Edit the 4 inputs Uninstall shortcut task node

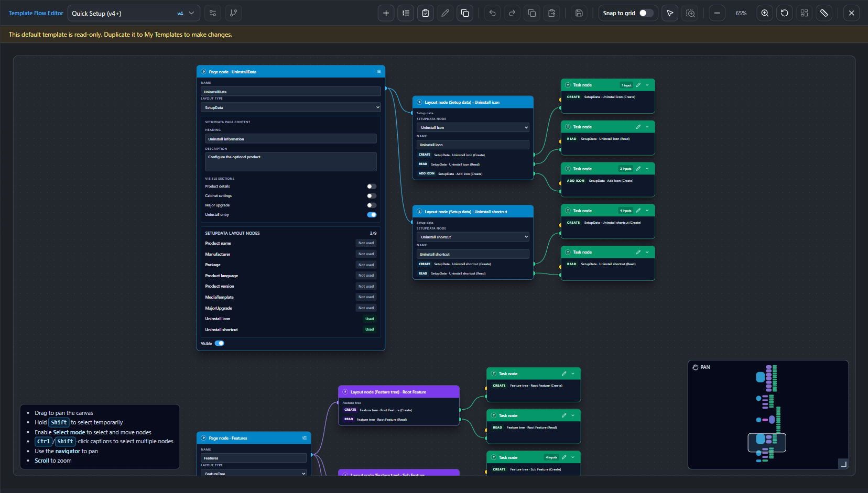[x=638, y=211]
